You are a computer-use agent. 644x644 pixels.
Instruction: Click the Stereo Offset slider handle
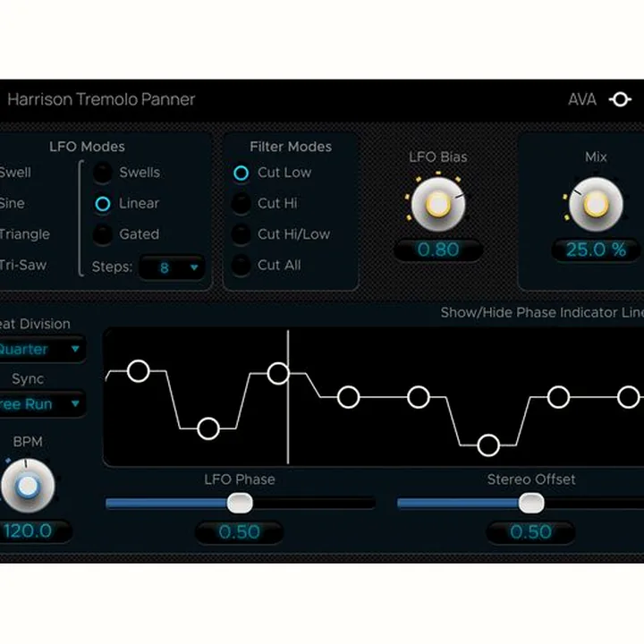[x=531, y=504]
